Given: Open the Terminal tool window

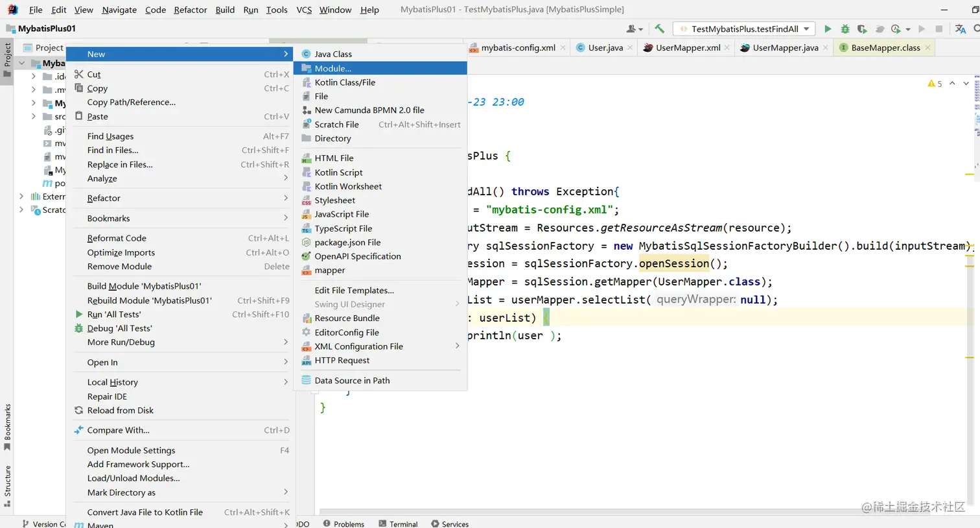Looking at the screenshot, I should pos(398,523).
